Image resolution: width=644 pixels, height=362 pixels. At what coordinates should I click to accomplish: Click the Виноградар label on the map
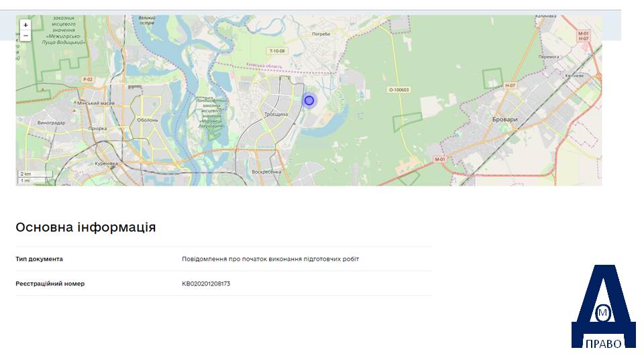coord(52,123)
